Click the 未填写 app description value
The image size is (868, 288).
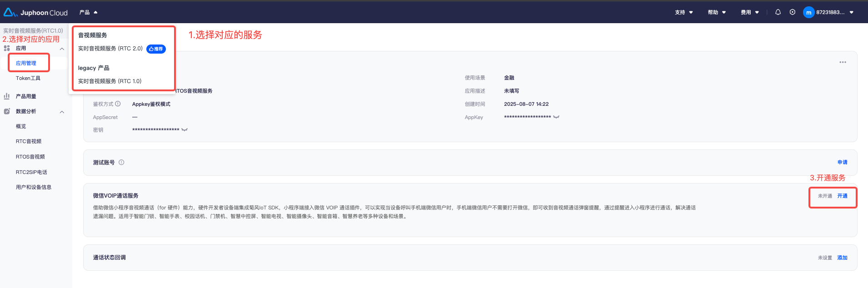[x=511, y=91]
